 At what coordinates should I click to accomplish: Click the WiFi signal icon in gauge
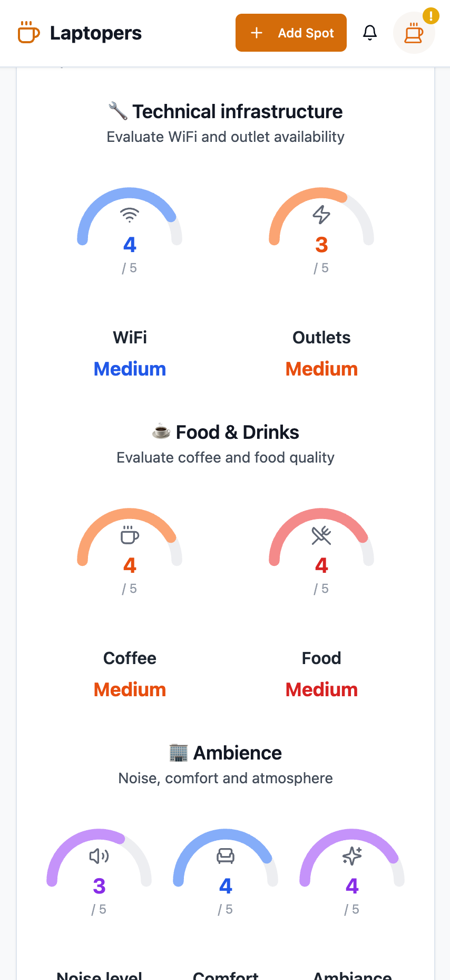coord(130,215)
